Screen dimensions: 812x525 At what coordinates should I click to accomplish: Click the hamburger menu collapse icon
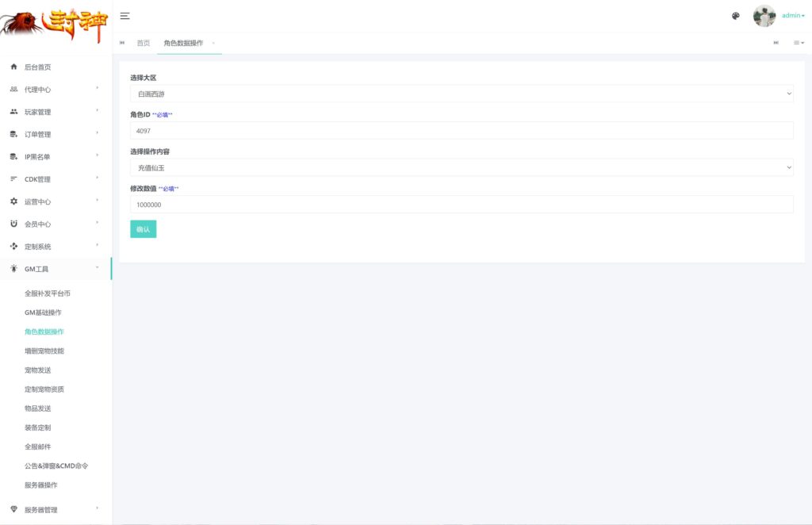[124, 16]
